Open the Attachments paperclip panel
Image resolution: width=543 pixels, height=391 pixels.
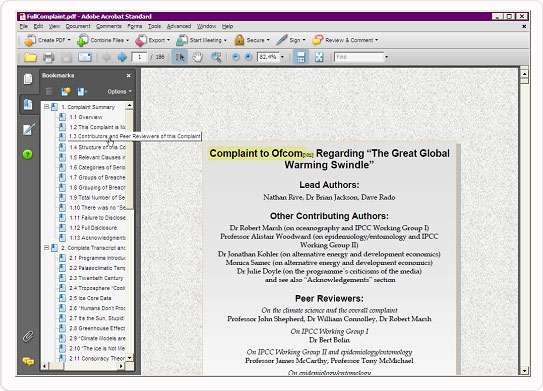pos(28,337)
